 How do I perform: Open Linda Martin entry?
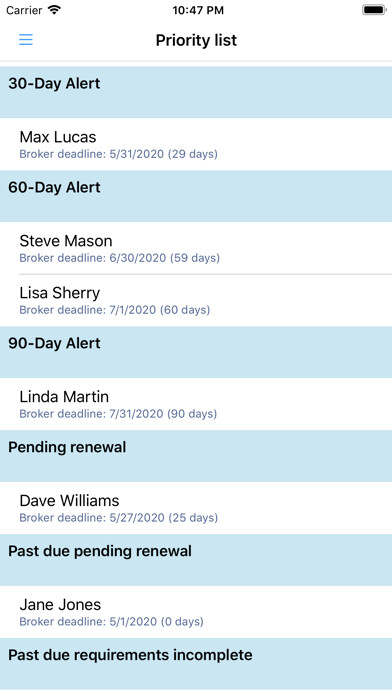[196, 404]
